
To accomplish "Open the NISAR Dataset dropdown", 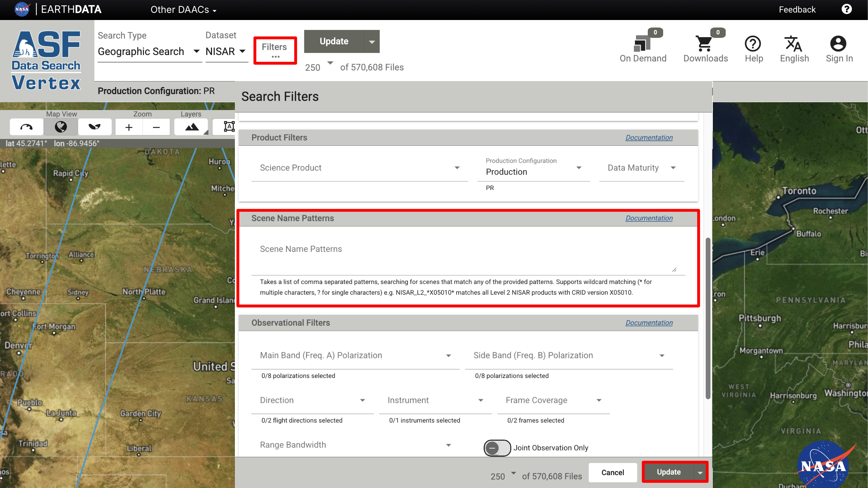I will (x=226, y=51).
